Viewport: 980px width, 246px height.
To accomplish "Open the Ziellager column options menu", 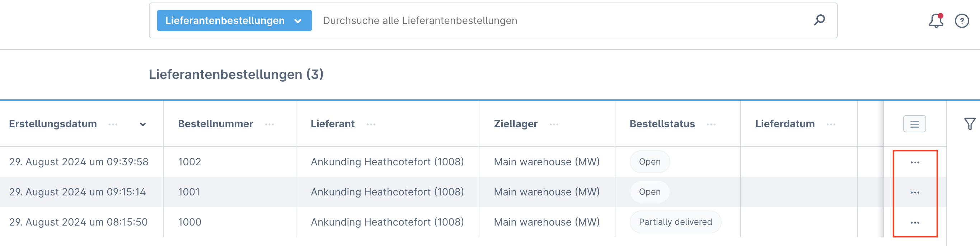I will pos(554,124).
